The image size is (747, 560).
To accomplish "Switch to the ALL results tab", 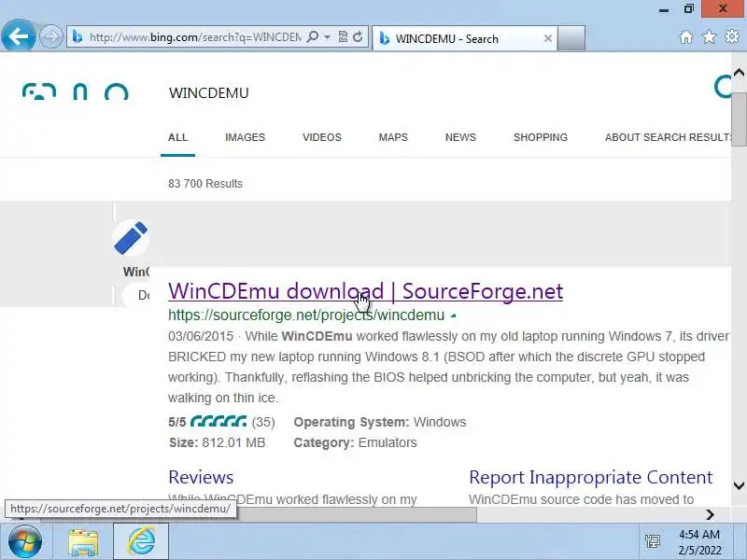I will click(177, 137).
